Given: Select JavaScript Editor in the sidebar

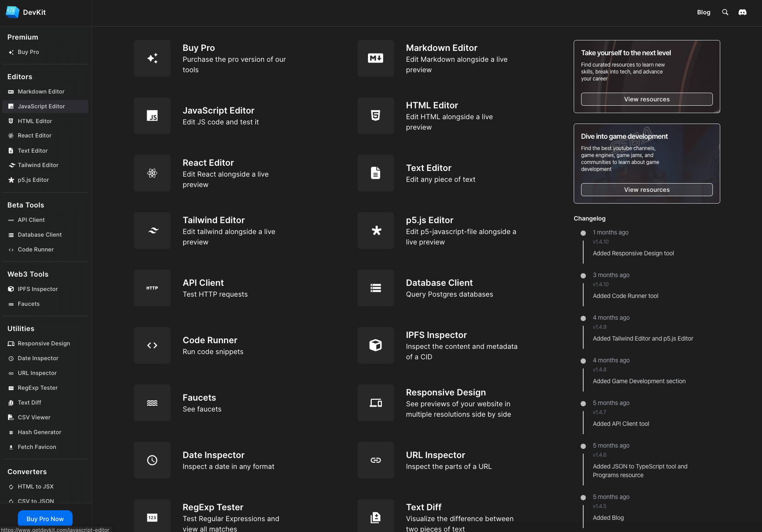Looking at the screenshot, I should click(x=45, y=107).
